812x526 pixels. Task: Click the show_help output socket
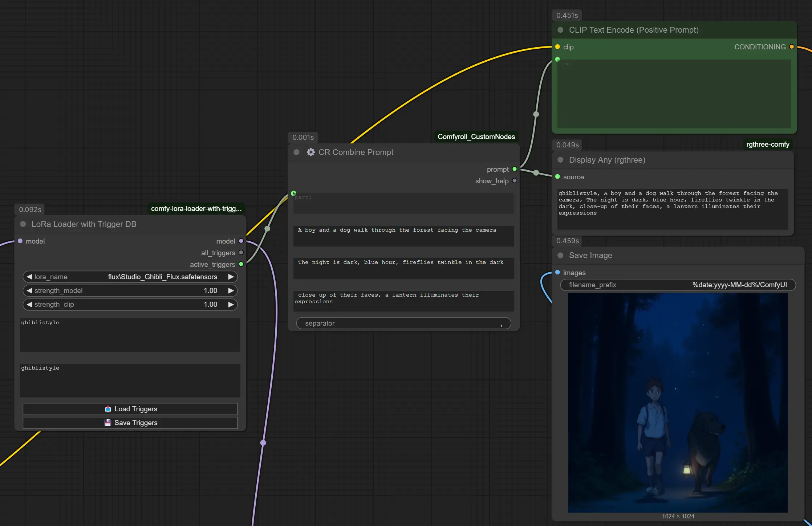(x=515, y=181)
